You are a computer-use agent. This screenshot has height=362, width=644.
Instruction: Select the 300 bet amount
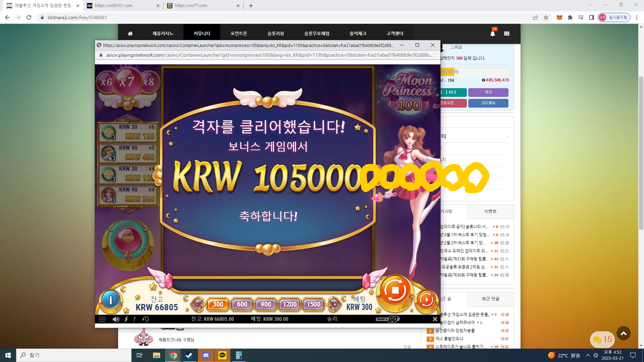coord(218,304)
